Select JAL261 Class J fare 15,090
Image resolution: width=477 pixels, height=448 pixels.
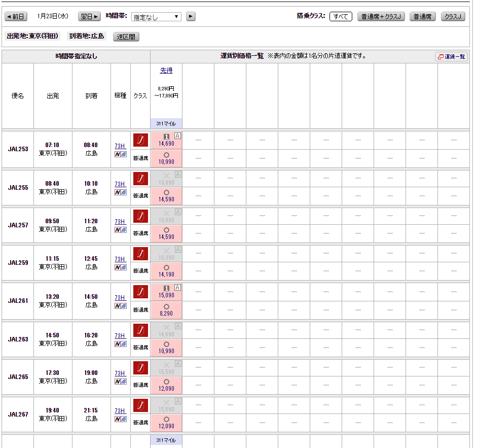166,292
